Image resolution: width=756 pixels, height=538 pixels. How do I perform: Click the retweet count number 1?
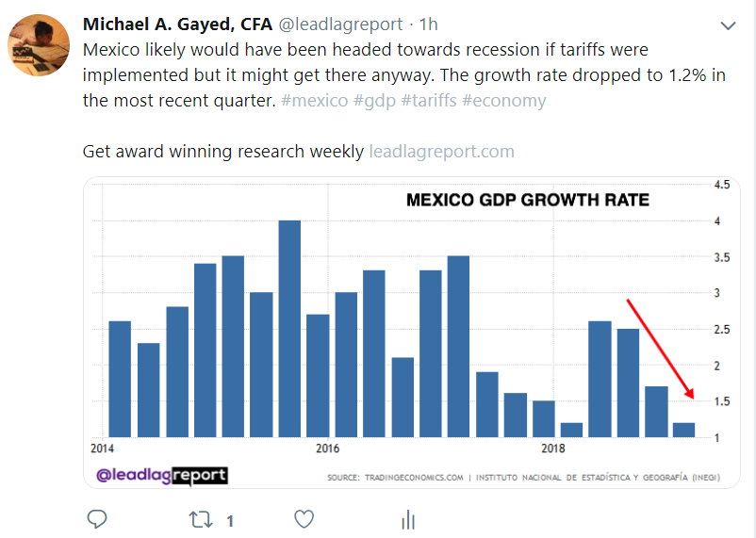tap(230, 519)
